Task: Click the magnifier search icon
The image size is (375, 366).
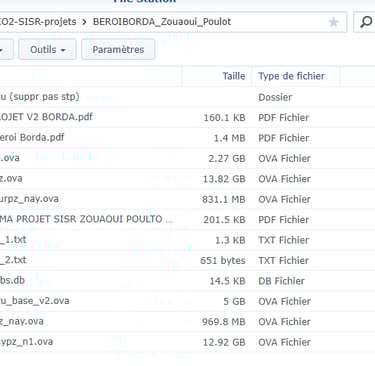Action: [366, 22]
